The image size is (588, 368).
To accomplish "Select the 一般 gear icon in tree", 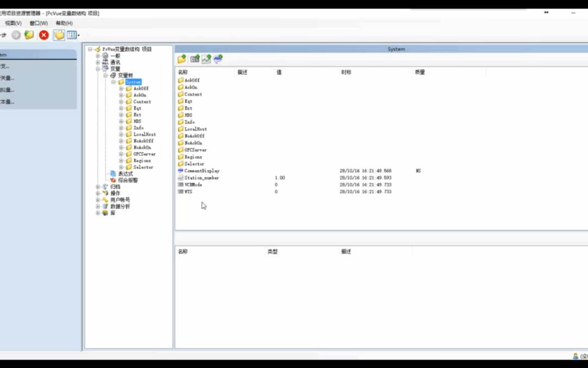I will (106, 56).
